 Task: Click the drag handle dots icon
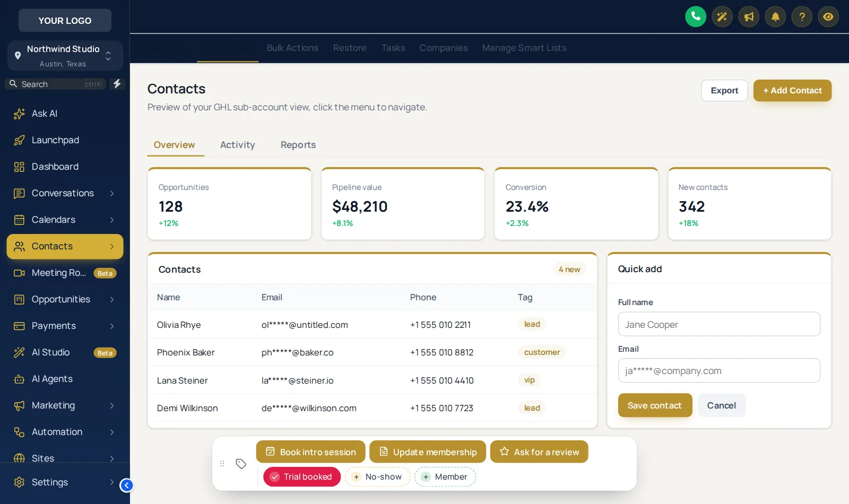[x=222, y=464]
